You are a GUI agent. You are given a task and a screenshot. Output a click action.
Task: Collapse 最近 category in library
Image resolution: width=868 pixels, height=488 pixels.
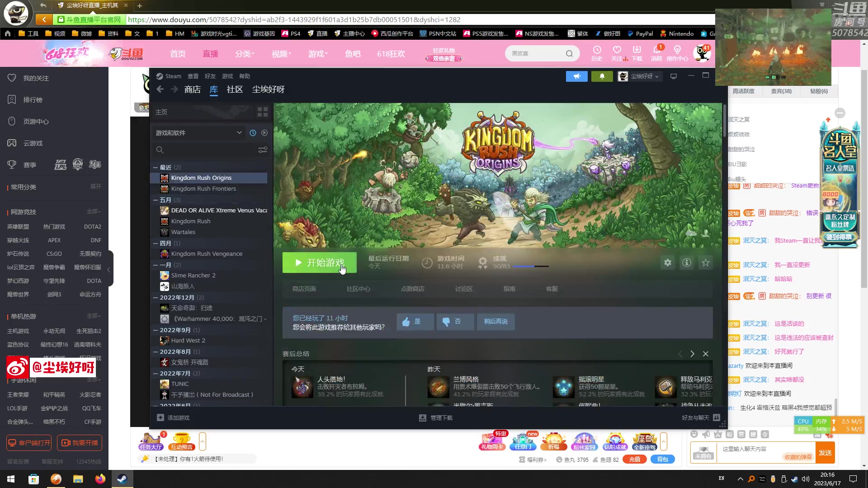(x=156, y=167)
